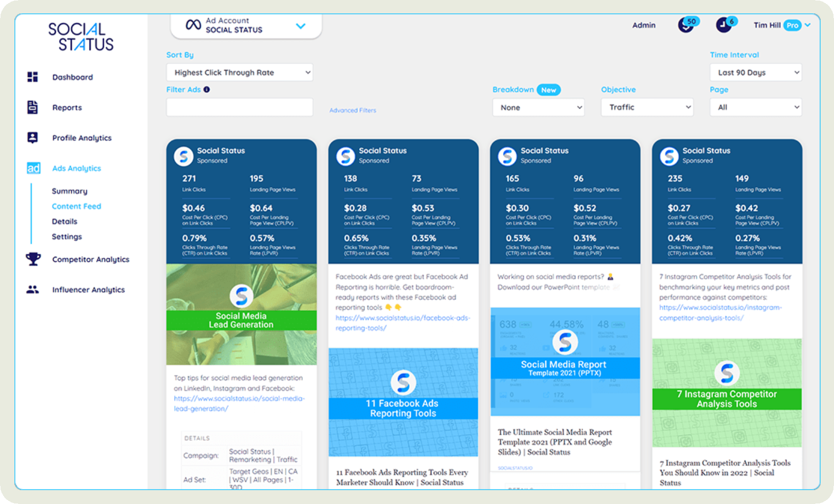Open notifications icon with 50 badge
This screenshot has width=834, height=504.
686,25
